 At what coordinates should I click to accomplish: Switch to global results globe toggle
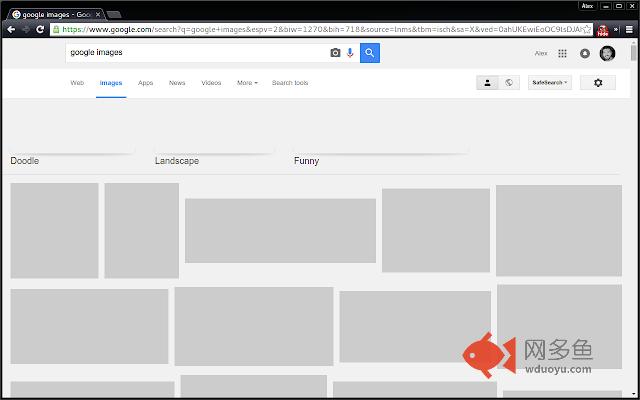509,83
